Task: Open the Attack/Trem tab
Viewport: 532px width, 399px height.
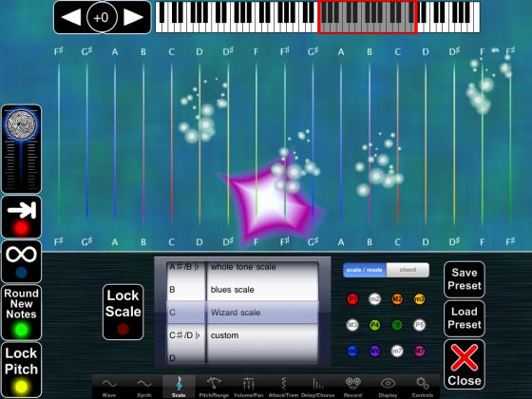Action: click(283, 388)
